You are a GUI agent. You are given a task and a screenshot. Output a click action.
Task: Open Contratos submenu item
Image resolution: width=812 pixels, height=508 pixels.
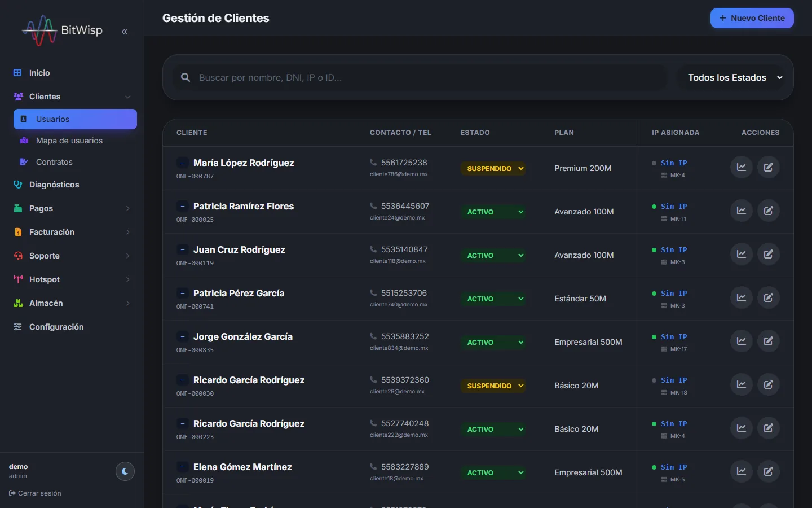tap(75, 162)
